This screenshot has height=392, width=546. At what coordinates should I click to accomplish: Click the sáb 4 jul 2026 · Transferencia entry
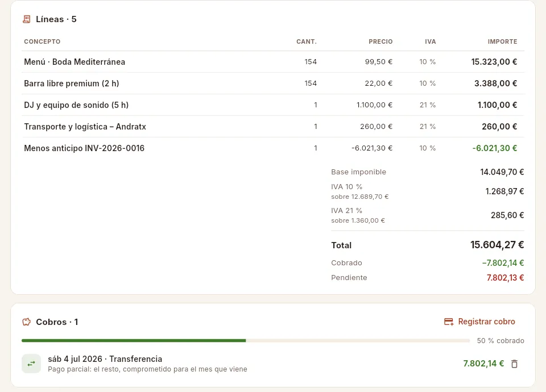105,359
